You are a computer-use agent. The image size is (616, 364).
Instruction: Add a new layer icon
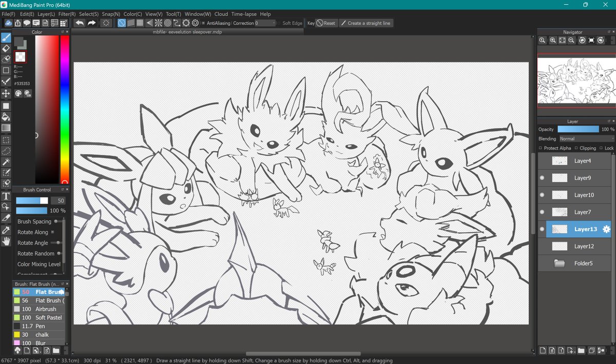543,351
